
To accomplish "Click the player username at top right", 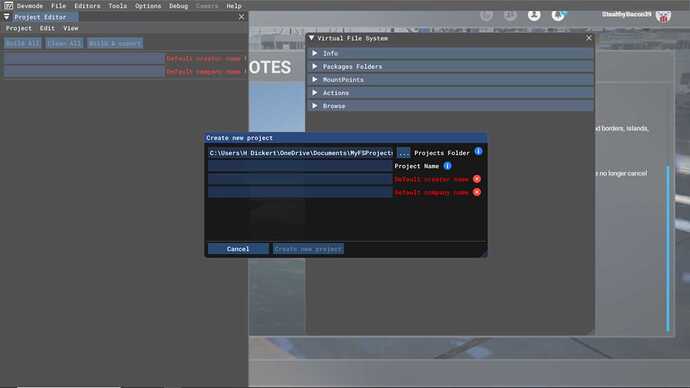I will pyautogui.click(x=626, y=14).
